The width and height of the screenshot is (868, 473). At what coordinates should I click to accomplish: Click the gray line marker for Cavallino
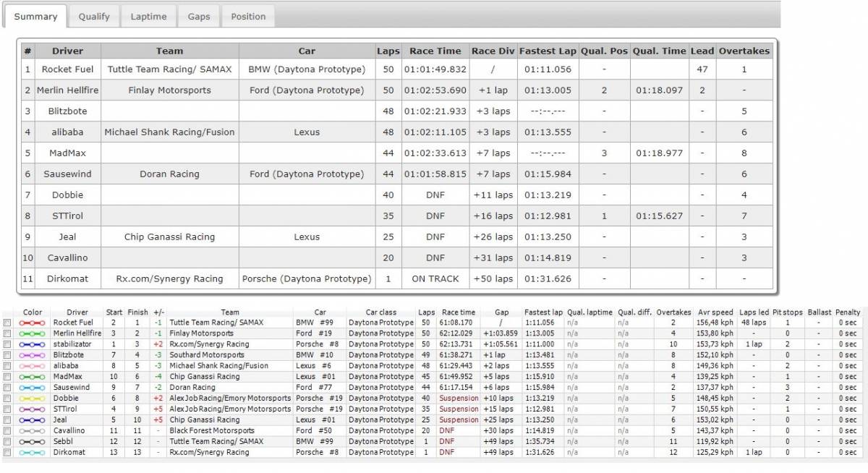(33, 431)
